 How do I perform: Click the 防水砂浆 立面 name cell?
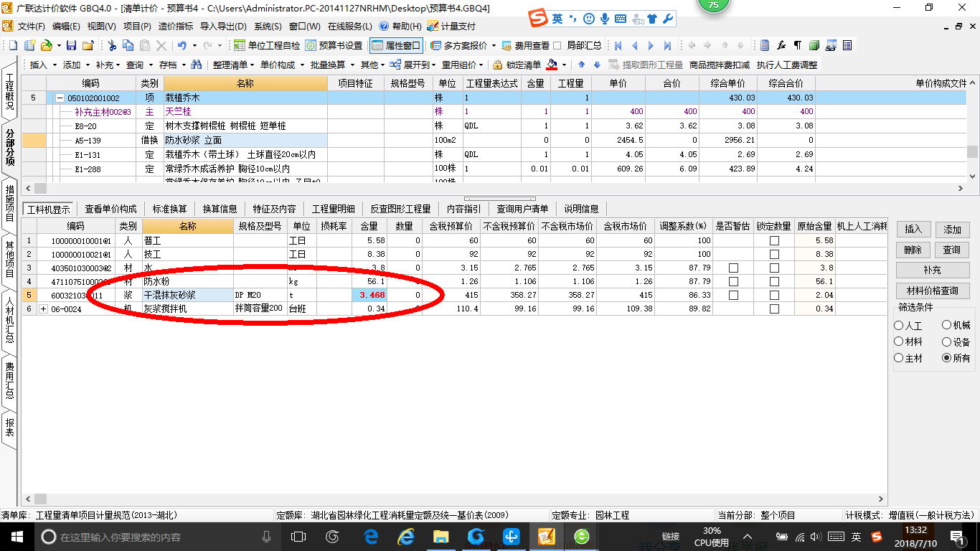pos(245,141)
